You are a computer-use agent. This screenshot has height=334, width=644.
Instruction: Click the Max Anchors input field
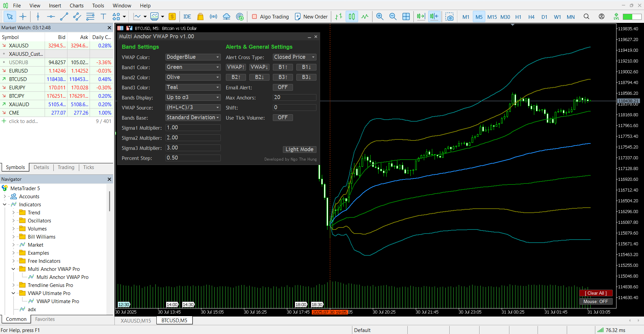pos(294,97)
